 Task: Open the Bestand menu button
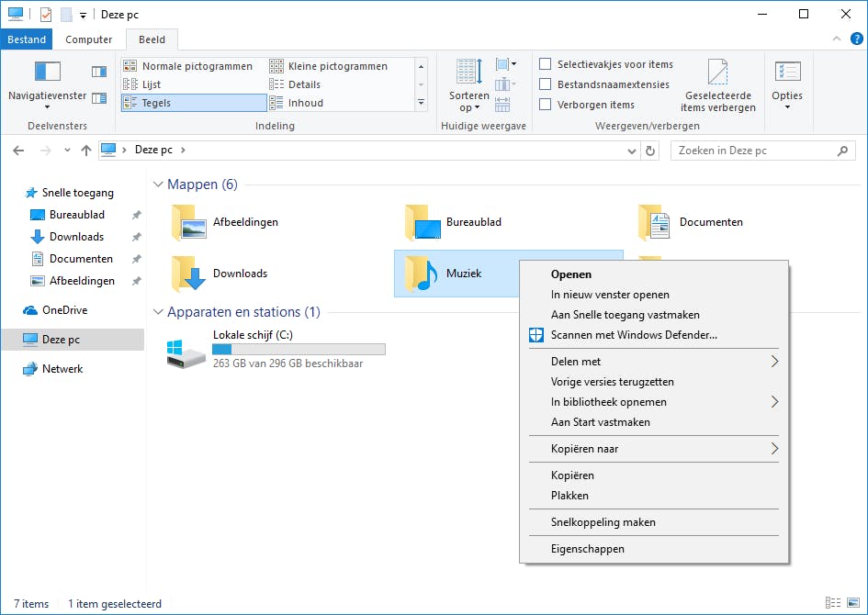(x=27, y=39)
